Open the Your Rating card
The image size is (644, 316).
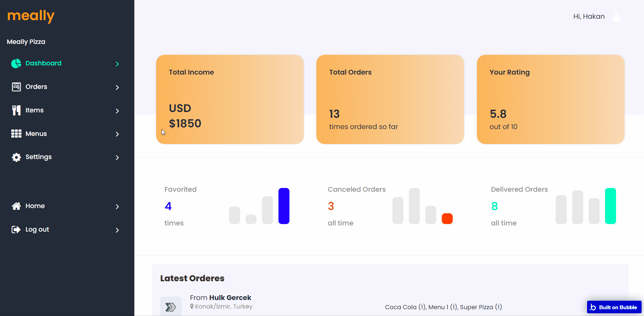(x=551, y=99)
